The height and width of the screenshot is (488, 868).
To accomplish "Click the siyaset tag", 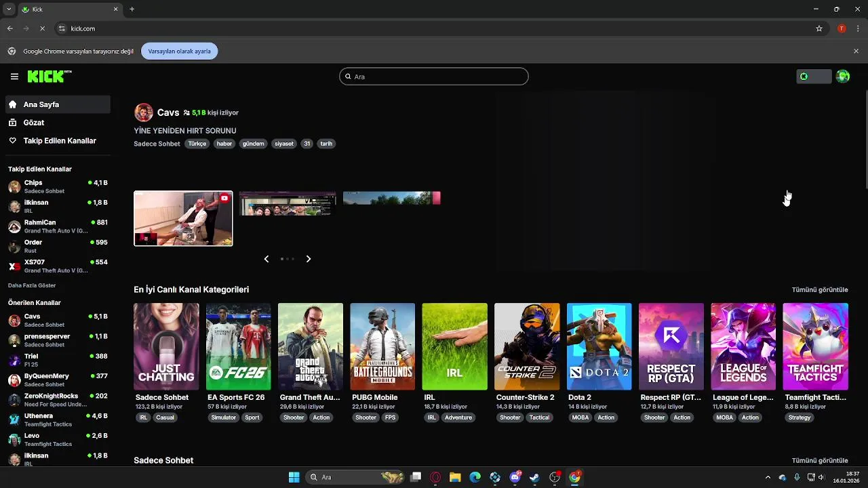I will pos(284,144).
